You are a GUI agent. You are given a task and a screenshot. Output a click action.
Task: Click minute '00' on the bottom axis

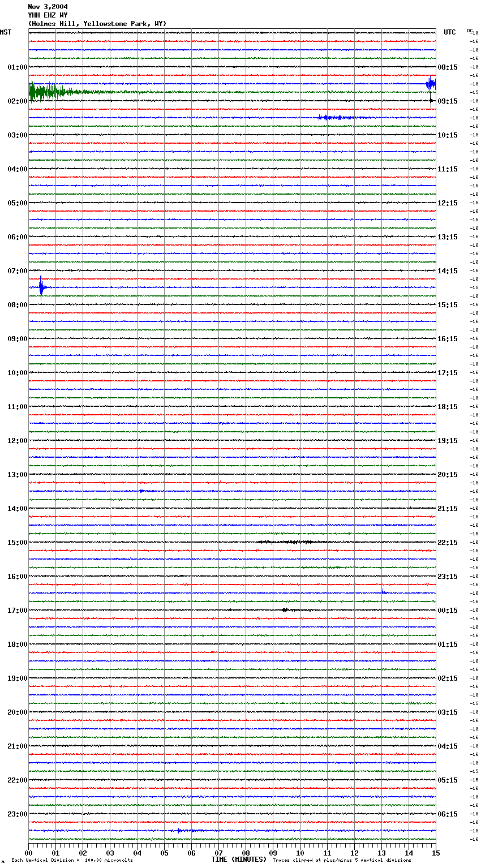click(29, 853)
